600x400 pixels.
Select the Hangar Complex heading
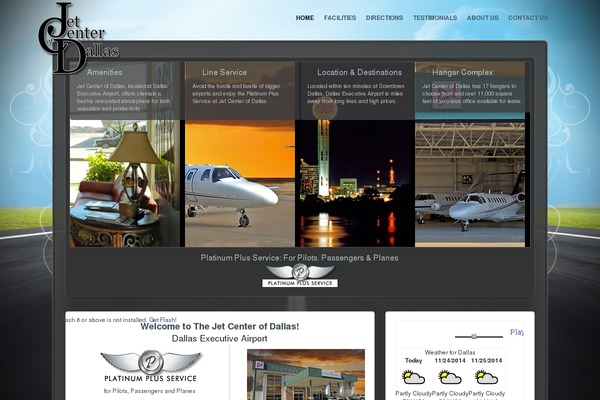(462, 72)
